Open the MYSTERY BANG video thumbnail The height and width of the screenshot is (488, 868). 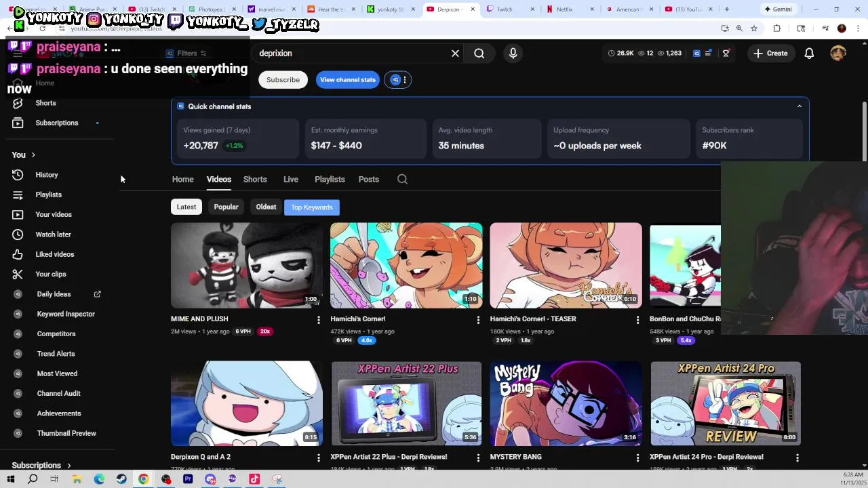[566, 403]
